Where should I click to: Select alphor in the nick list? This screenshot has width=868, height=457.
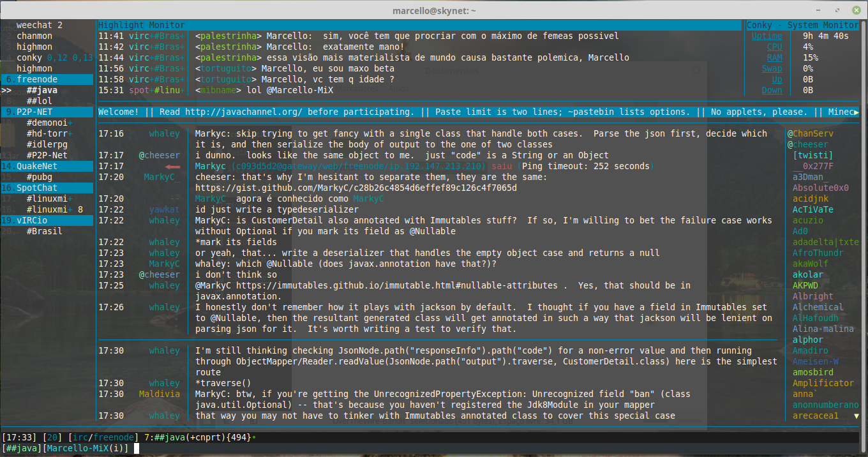pyautogui.click(x=808, y=340)
